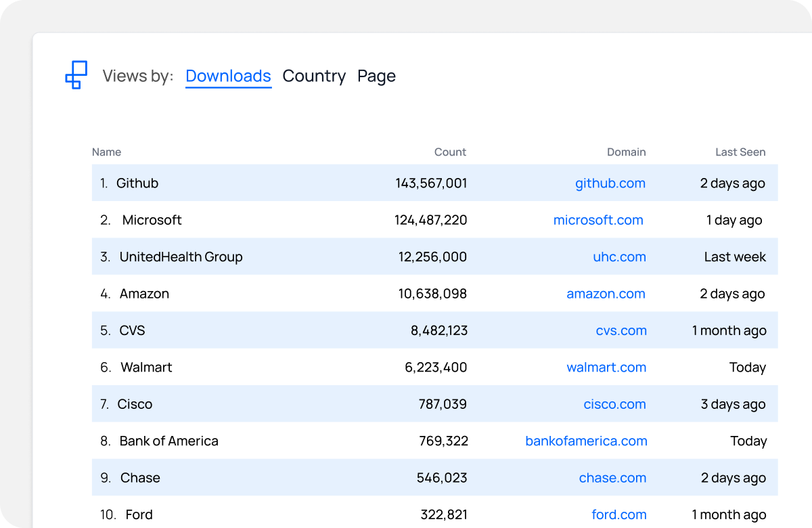Select the Amazon row name
The width and height of the screenshot is (812, 528).
coord(144,294)
